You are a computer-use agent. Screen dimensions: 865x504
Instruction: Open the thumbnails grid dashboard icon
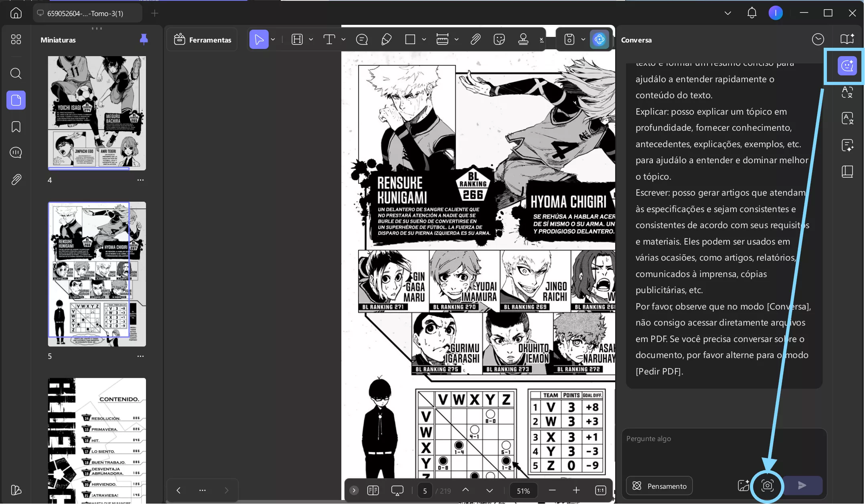click(16, 39)
